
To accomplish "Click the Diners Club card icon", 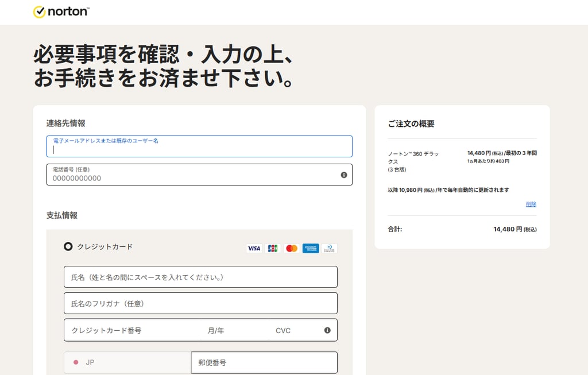I will pos(329,248).
